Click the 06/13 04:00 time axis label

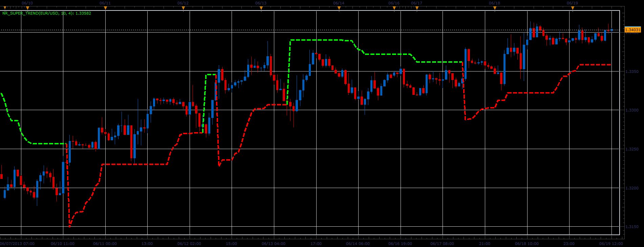tap(274, 244)
